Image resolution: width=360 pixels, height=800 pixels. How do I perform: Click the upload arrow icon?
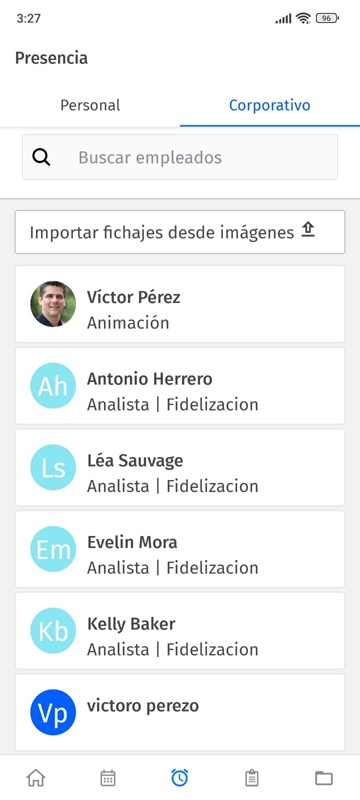[308, 231]
